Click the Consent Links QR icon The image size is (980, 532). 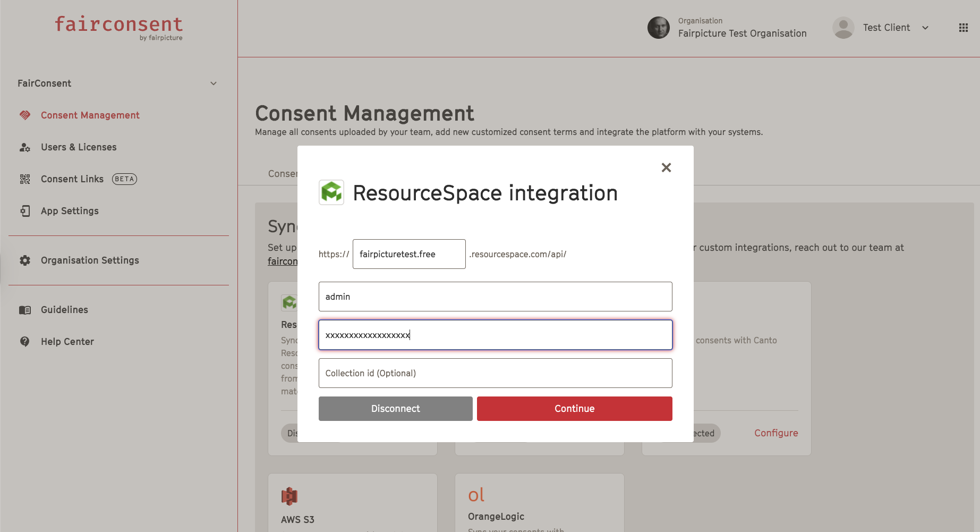pos(25,179)
